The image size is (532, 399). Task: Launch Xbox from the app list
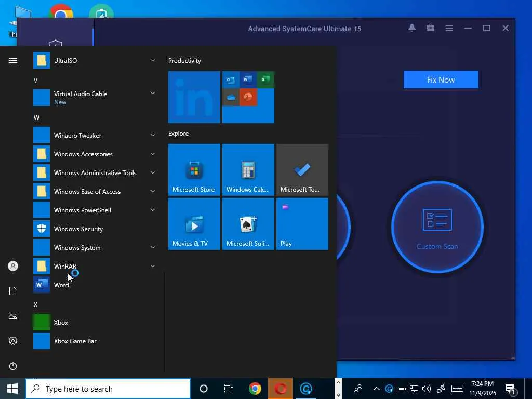coord(95,322)
